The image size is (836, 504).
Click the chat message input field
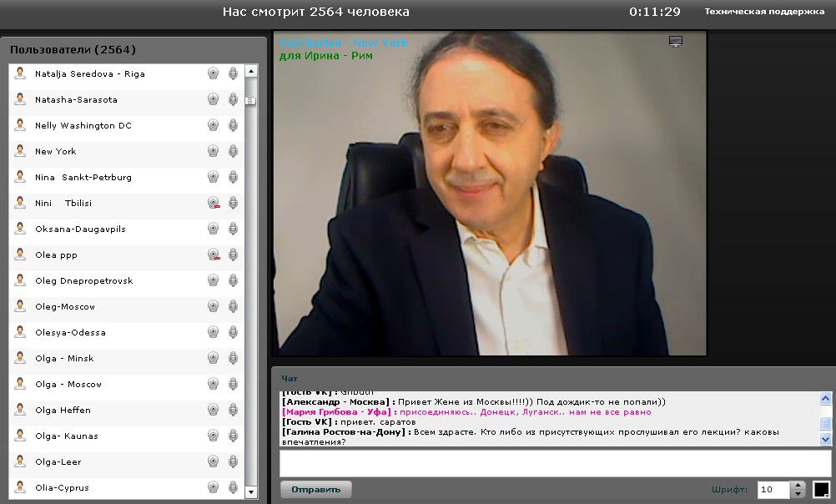pos(555,463)
